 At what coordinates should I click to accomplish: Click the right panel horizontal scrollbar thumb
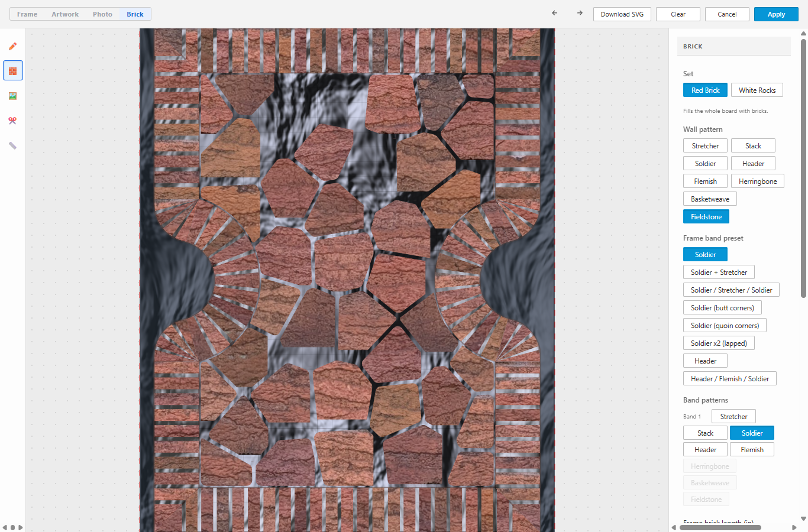tap(720, 527)
